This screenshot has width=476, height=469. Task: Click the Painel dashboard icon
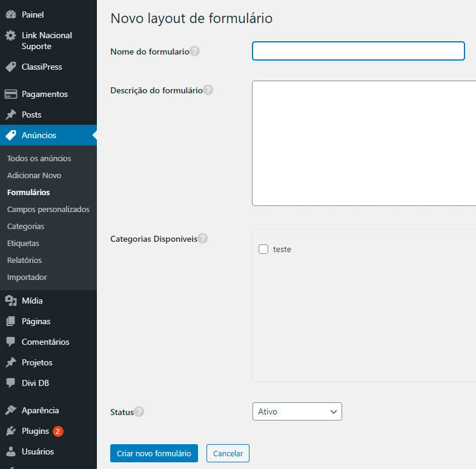pyautogui.click(x=10, y=14)
